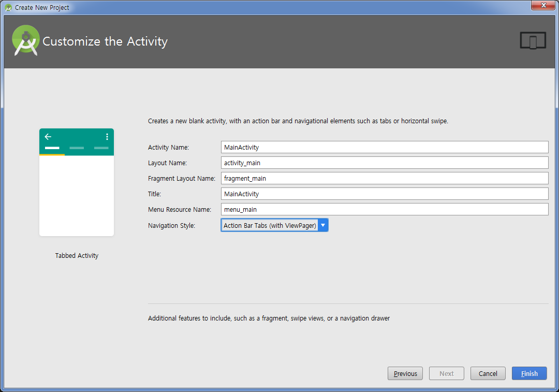
Task: Expand the Navigation Style dropdown arrow
Action: click(x=323, y=225)
